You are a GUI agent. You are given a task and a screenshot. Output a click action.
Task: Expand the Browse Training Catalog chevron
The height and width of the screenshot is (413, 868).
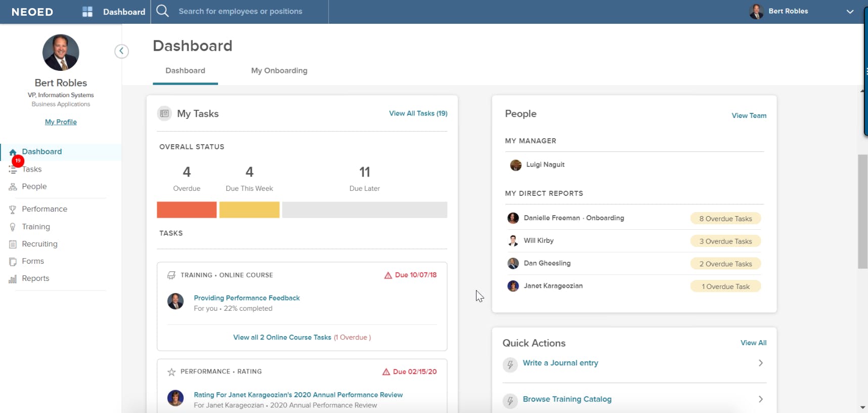tap(760, 399)
